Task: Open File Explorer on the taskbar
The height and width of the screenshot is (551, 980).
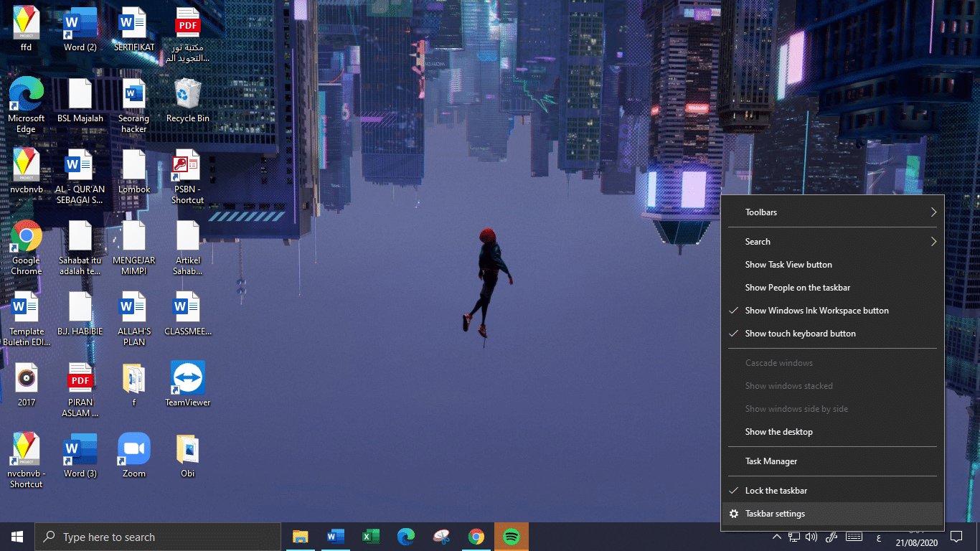Action: (301, 537)
